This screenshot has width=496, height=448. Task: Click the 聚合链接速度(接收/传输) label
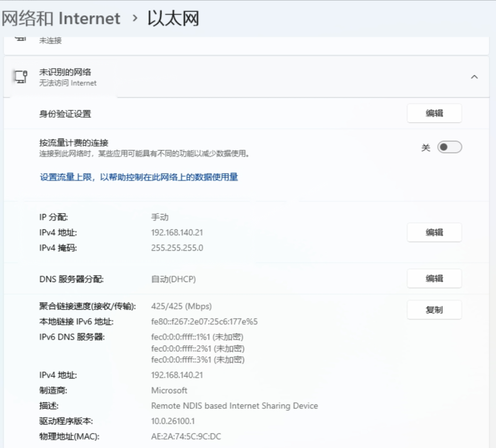click(x=88, y=306)
